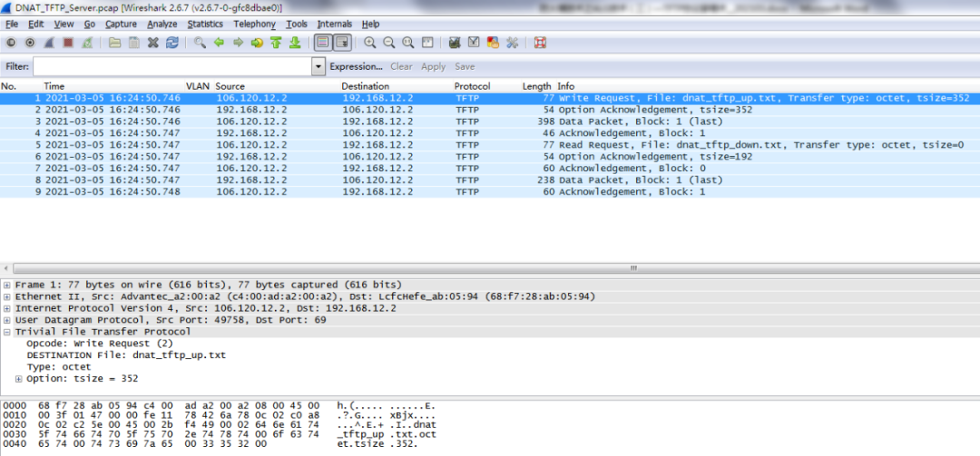Open the File menu
The height and width of the screenshot is (456, 980).
(x=12, y=24)
